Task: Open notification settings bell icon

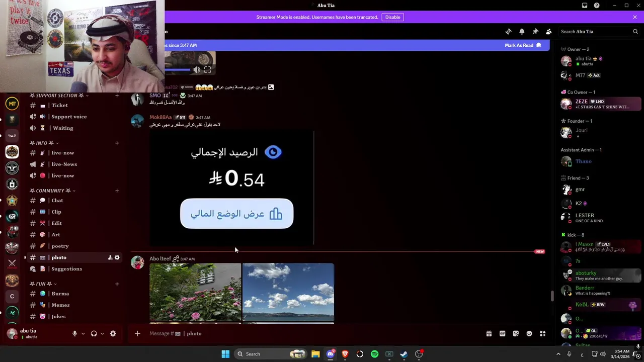Action: 522,31
